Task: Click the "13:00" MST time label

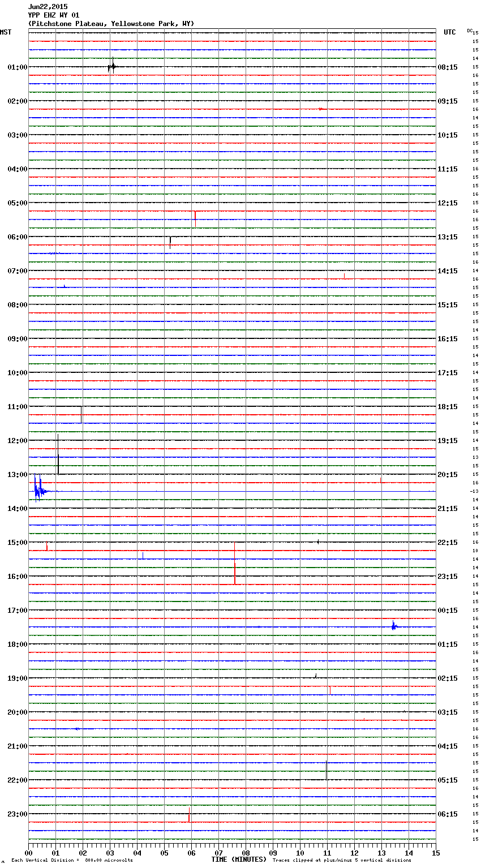Action: coord(18,475)
